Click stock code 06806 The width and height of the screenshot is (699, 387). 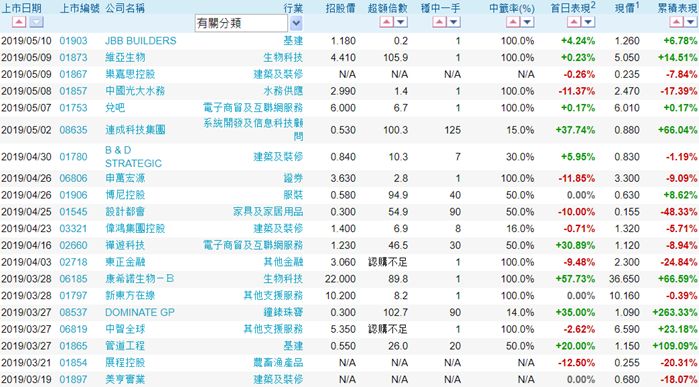73,178
